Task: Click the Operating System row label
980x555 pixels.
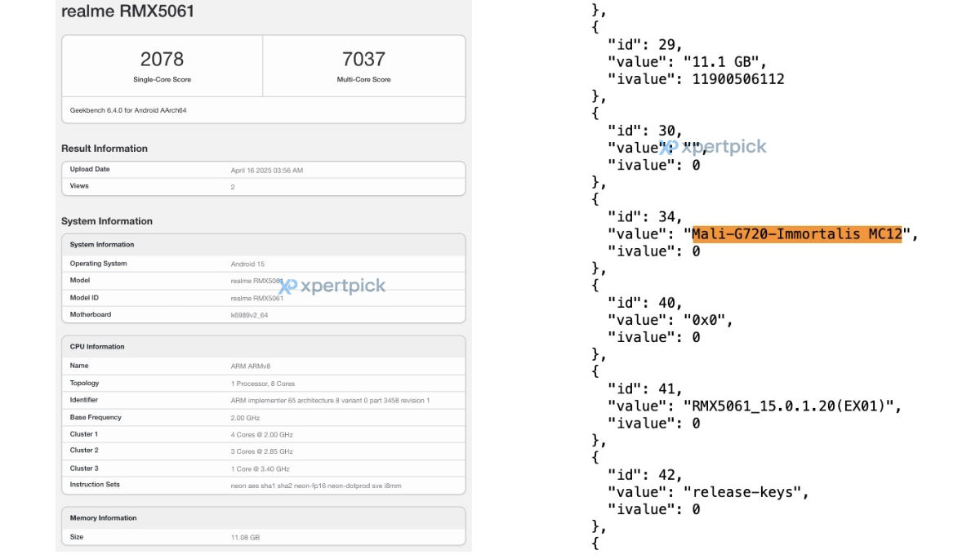Action: [99, 264]
